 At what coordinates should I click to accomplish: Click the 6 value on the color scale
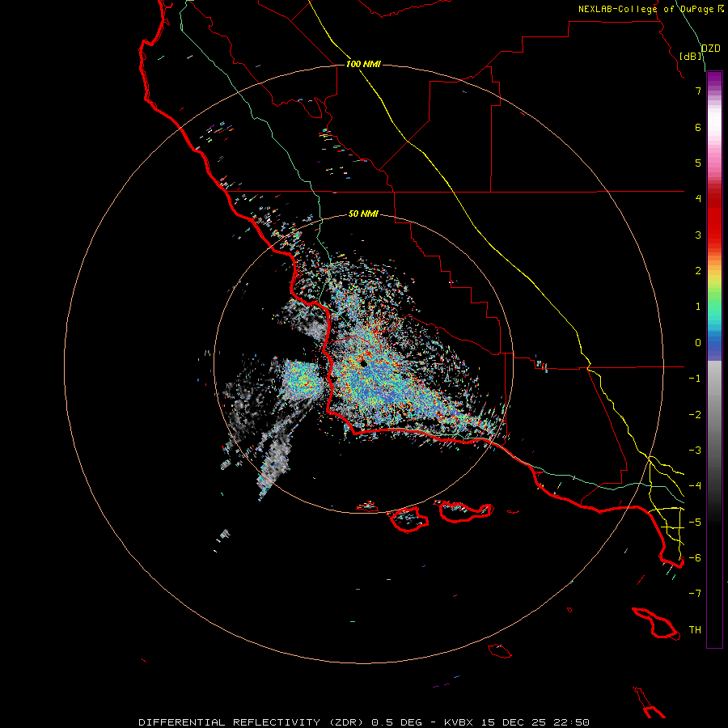point(698,127)
